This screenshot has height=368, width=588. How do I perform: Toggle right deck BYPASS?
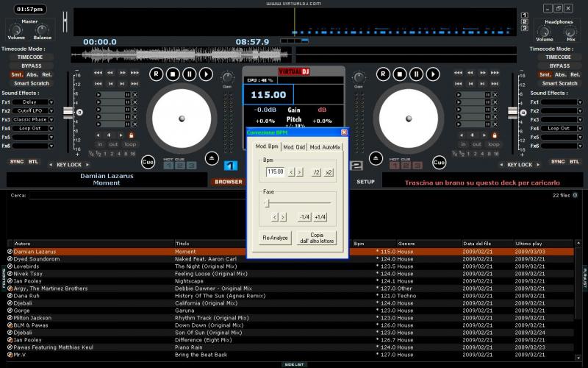(x=559, y=66)
